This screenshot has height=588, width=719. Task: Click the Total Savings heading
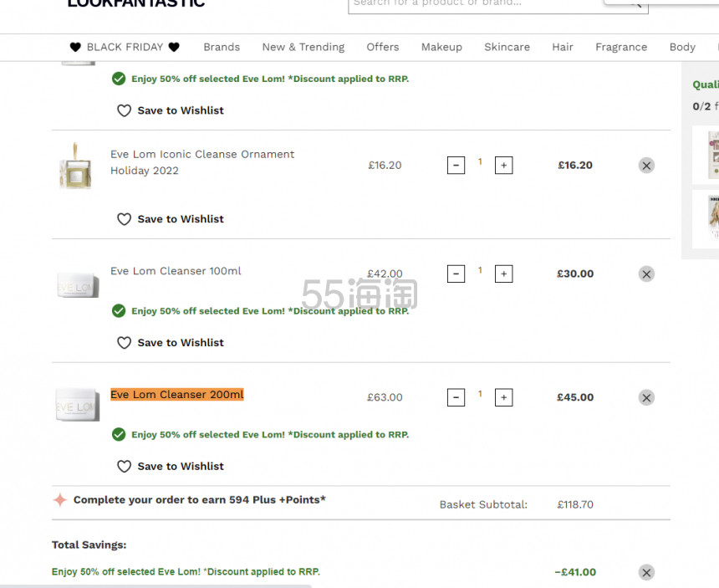tap(89, 545)
